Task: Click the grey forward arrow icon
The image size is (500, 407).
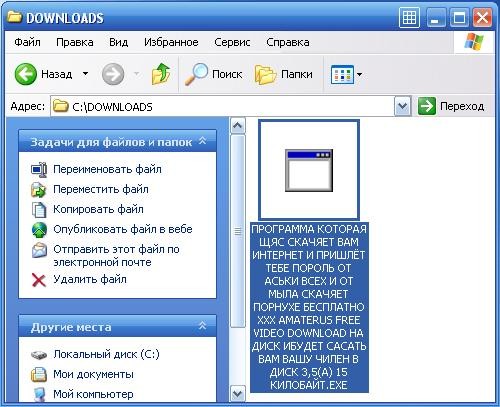Action: [x=113, y=74]
